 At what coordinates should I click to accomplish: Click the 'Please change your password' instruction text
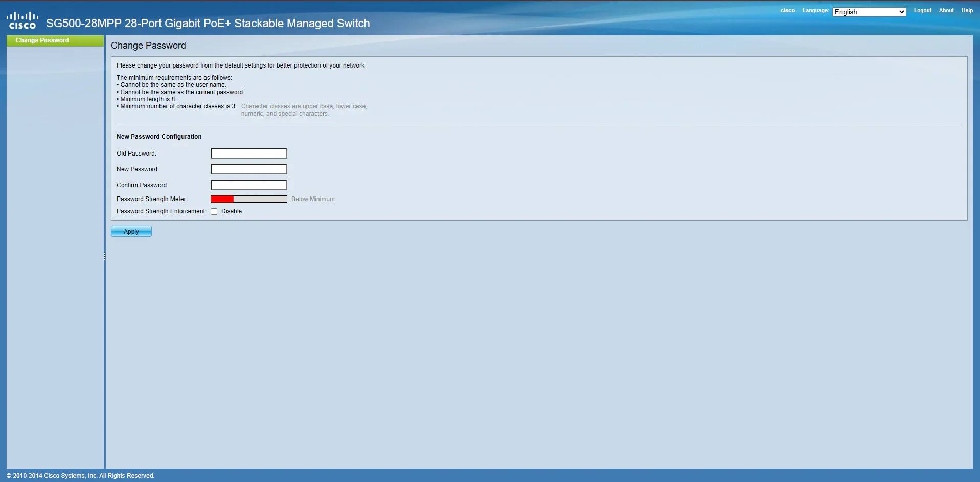pyautogui.click(x=240, y=65)
